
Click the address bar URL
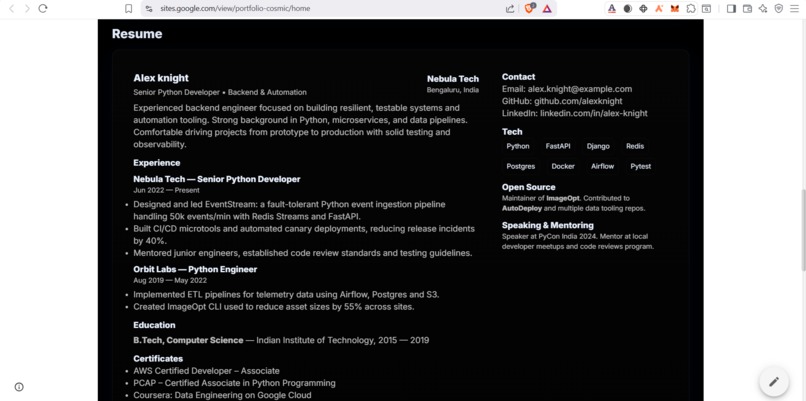(235, 9)
